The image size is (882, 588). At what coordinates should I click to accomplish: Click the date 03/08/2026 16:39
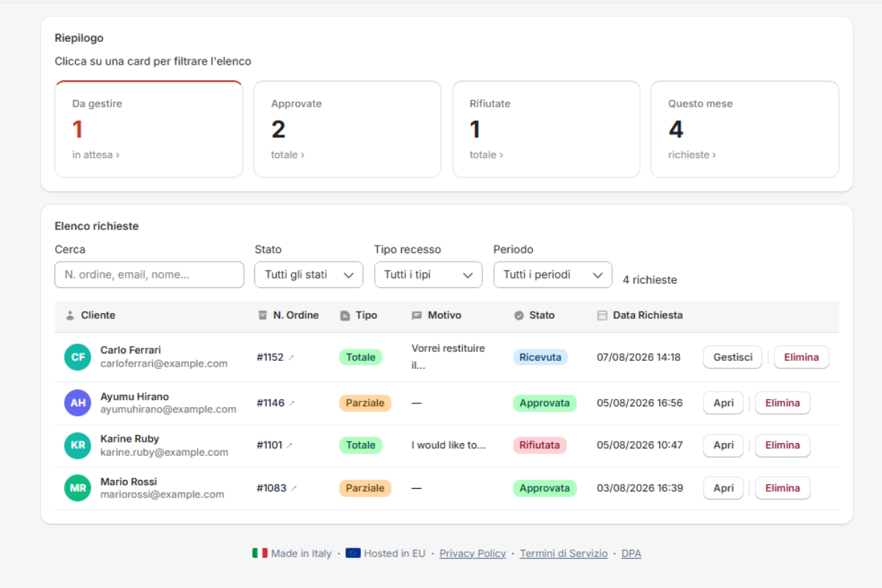click(639, 488)
